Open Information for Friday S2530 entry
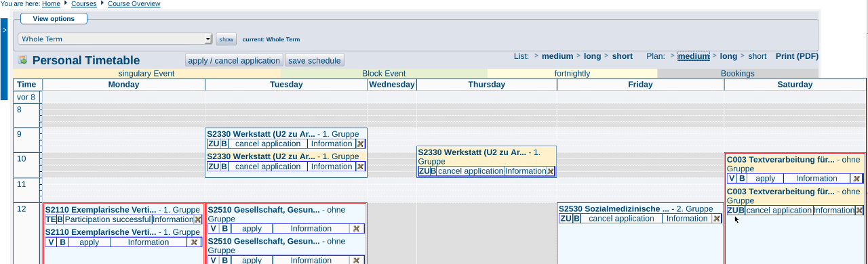The image size is (868, 264). (687, 219)
